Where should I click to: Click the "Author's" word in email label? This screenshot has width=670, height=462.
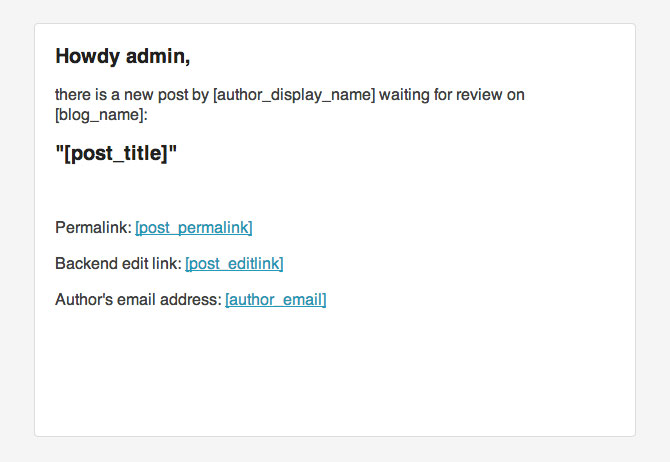[84, 299]
